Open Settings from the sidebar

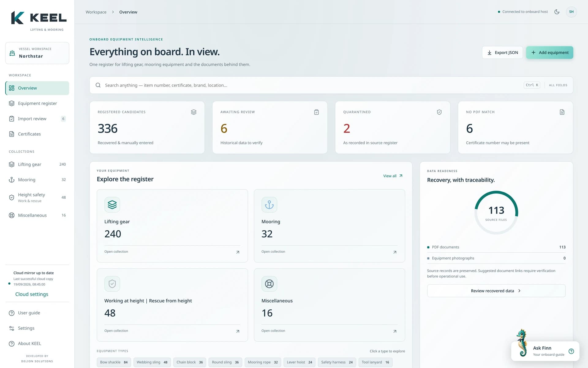pos(37,328)
